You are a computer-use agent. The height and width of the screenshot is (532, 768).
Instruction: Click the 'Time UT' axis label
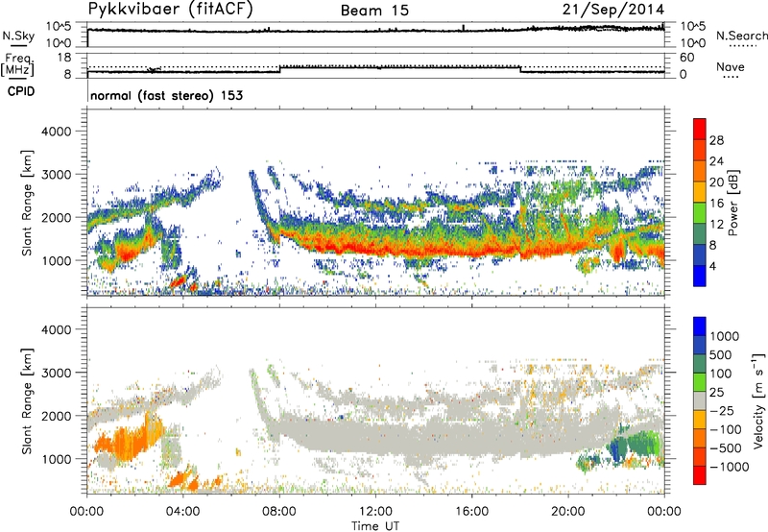pyautogui.click(x=375, y=526)
